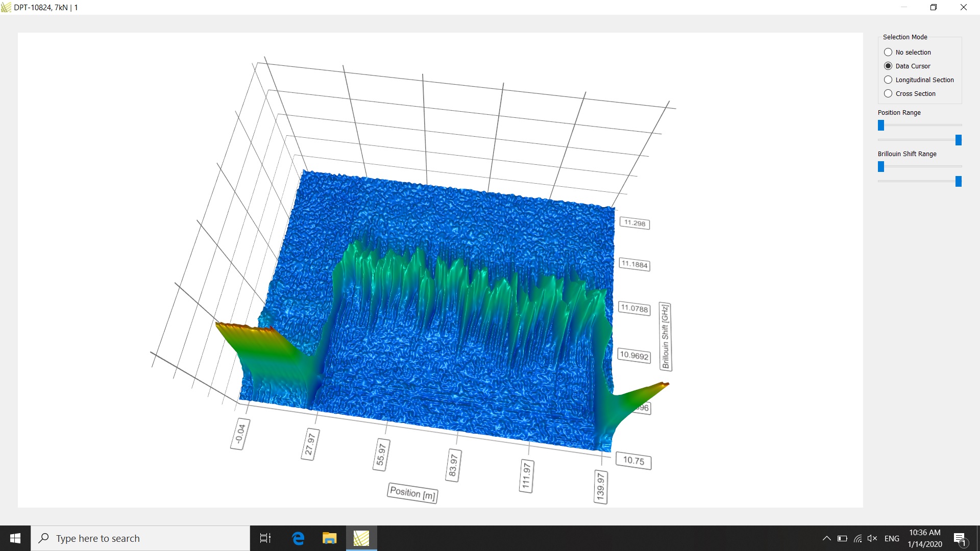Screen dimensions: 980x551
Task: Select the No selection radio button
Action: 888,52
